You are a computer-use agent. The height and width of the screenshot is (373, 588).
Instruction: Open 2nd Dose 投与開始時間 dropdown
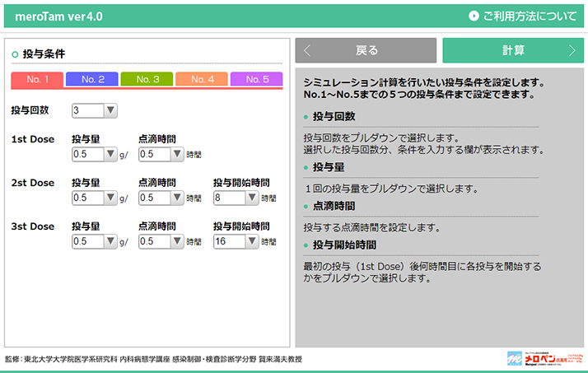click(236, 198)
